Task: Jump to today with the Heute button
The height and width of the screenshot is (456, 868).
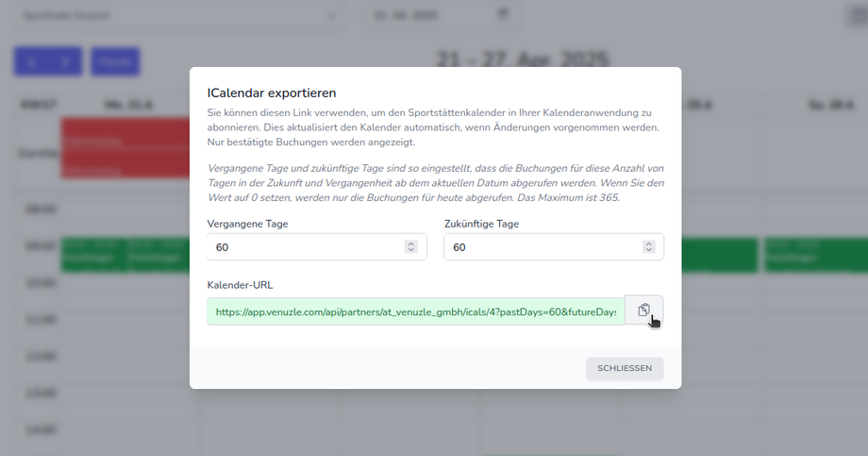Action: (x=115, y=62)
